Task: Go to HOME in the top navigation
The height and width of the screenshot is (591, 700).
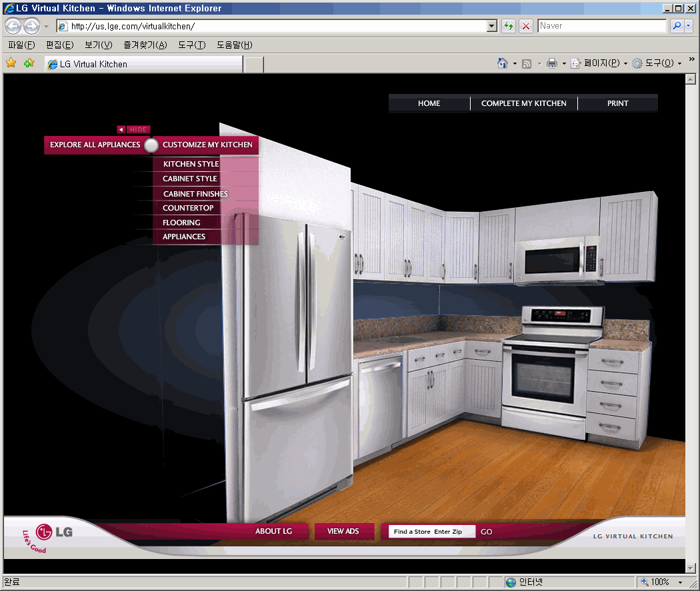Action: 429,103
